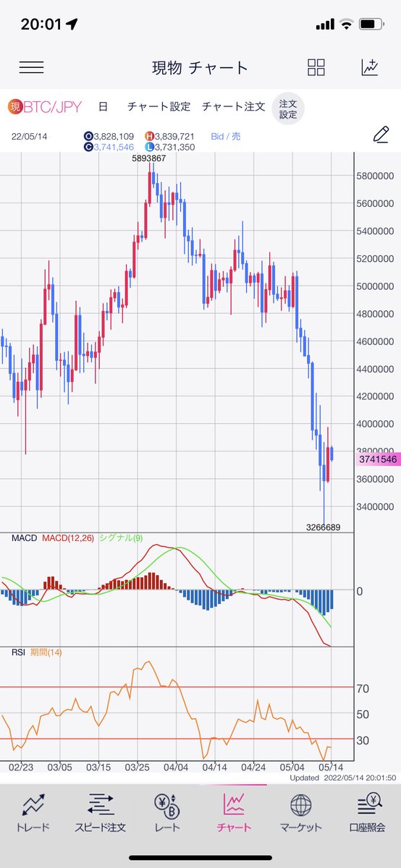Image resolution: width=401 pixels, height=868 pixels.
Task: Open the トレード tab
Action: [x=33, y=812]
